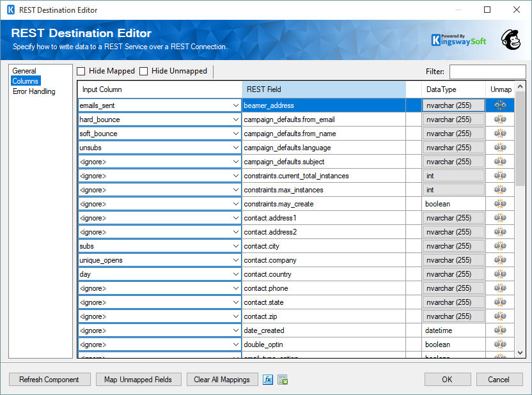Click the Map Unmapped Fields button
Image resolution: width=532 pixels, height=395 pixels.
138,379
